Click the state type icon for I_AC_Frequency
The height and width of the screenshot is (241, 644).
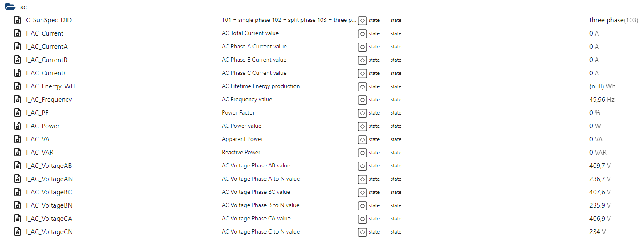362,100
